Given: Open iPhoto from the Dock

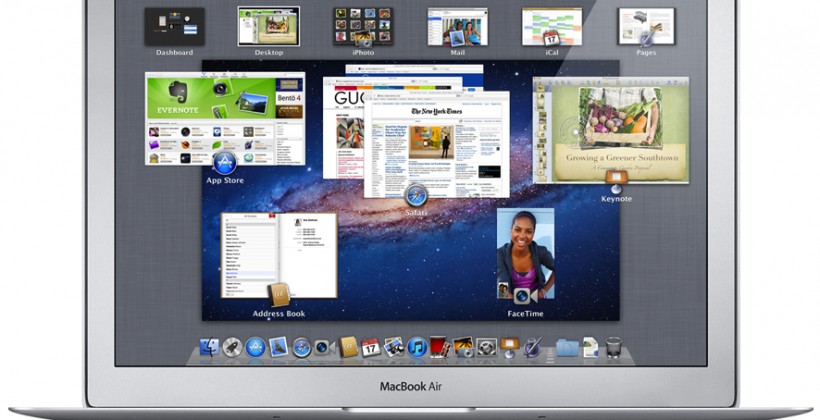Looking at the screenshot, I should pyautogui.click(x=463, y=347).
